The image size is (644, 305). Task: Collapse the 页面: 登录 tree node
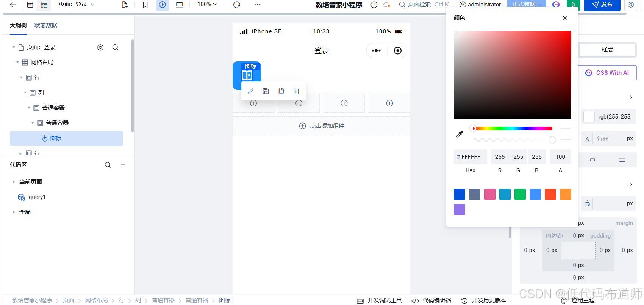(x=14, y=47)
